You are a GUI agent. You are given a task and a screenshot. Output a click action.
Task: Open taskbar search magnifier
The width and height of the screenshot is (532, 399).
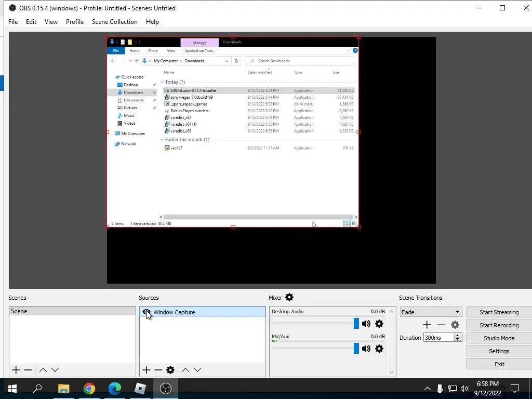(37, 389)
